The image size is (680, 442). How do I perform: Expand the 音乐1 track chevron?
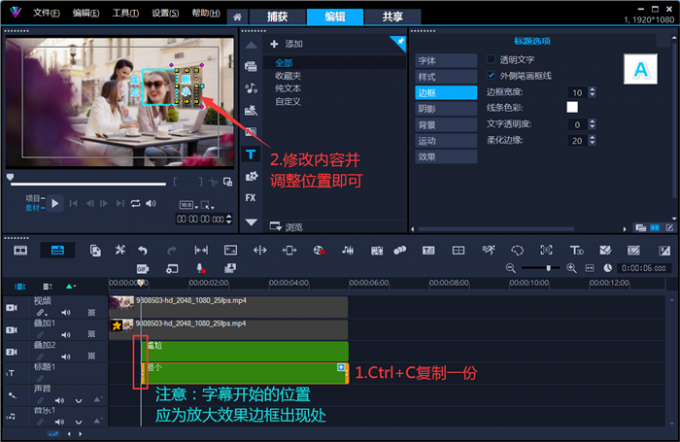pyautogui.click(x=78, y=422)
